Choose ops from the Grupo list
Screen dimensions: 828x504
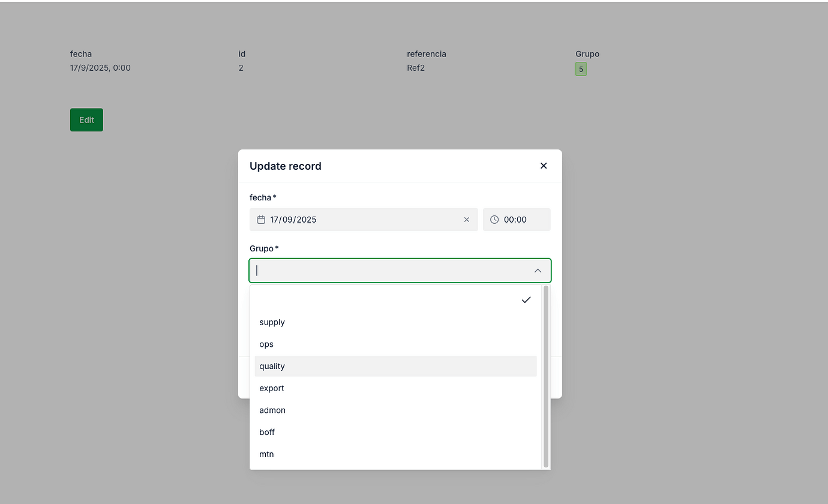[266, 344]
